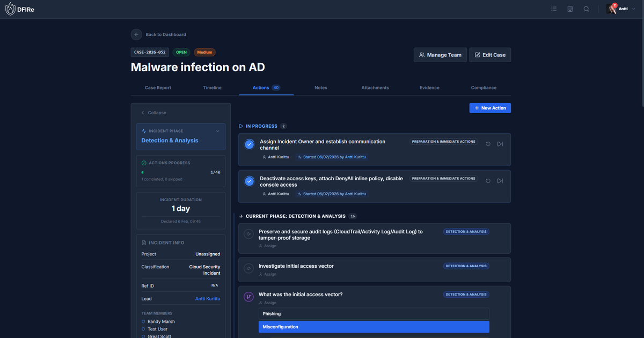Viewport: 644px width, 338px height.
Task: Click the branch icon on initial access question
Action: click(248, 297)
